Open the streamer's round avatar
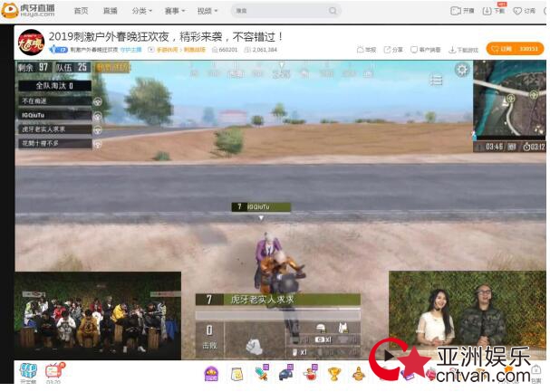The image size is (550, 392). point(31,43)
